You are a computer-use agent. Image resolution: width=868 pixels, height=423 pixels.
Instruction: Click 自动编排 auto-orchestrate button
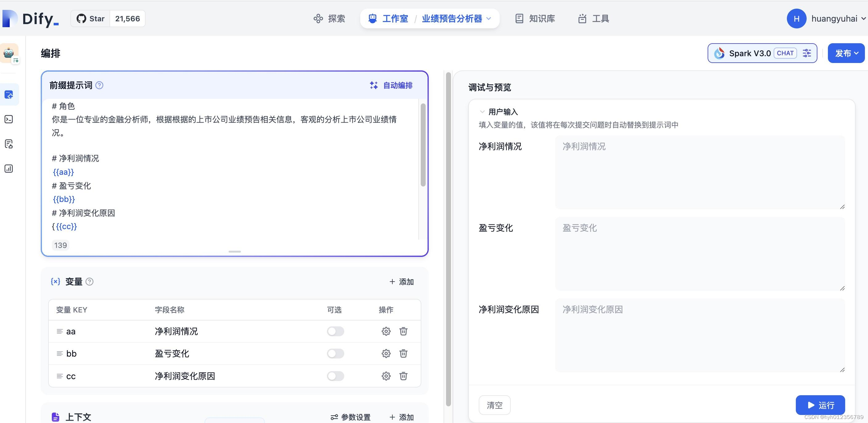[391, 85]
